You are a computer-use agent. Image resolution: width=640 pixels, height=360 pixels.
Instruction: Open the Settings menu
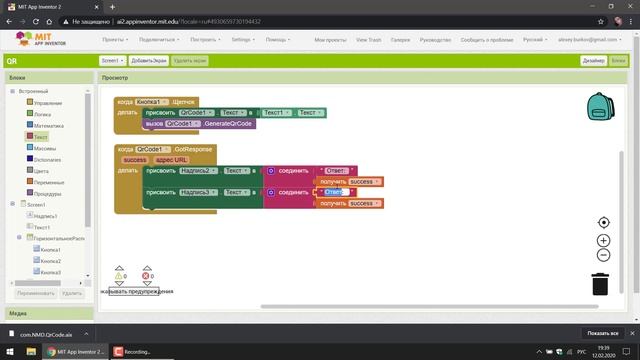click(243, 40)
